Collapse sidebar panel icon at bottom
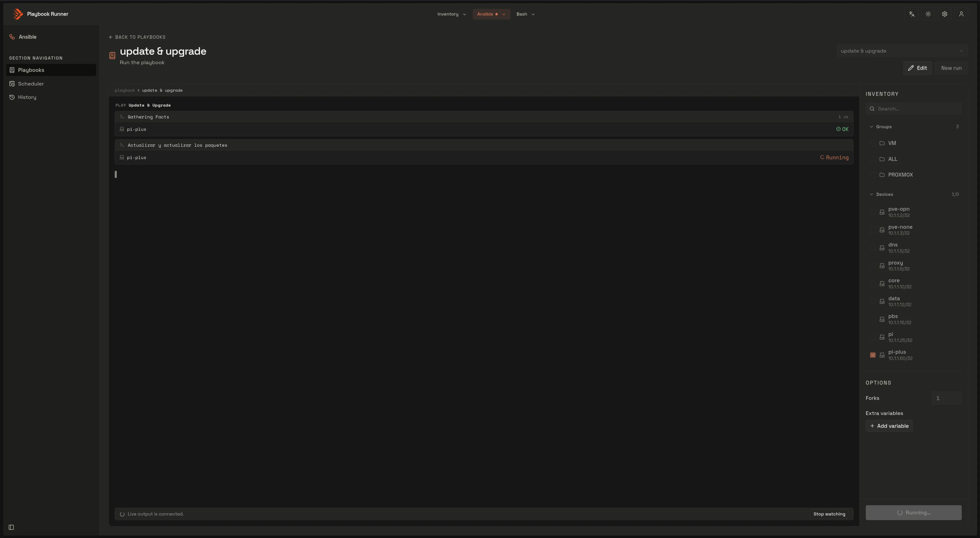980x538 pixels. click(11, 527)
